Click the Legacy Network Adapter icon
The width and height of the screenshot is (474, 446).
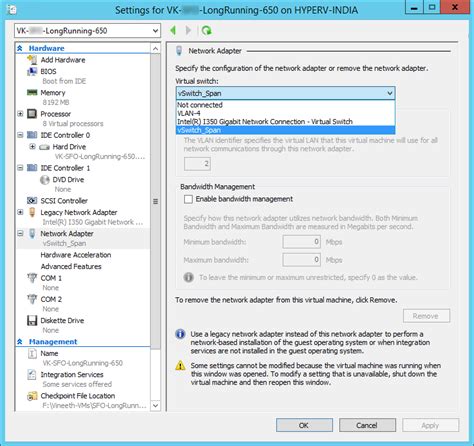(32, 212)
